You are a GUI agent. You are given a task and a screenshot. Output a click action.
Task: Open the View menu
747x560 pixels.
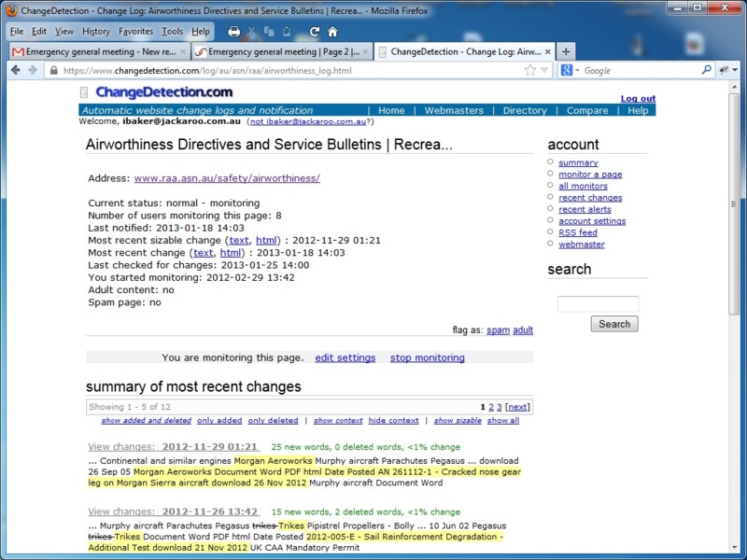[64, 32]
